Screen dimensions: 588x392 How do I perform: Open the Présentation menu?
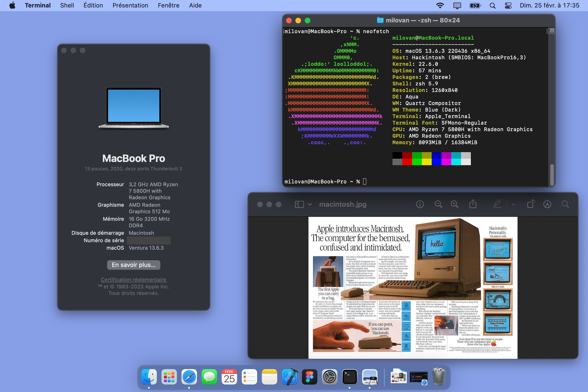[x=130, y=6]
